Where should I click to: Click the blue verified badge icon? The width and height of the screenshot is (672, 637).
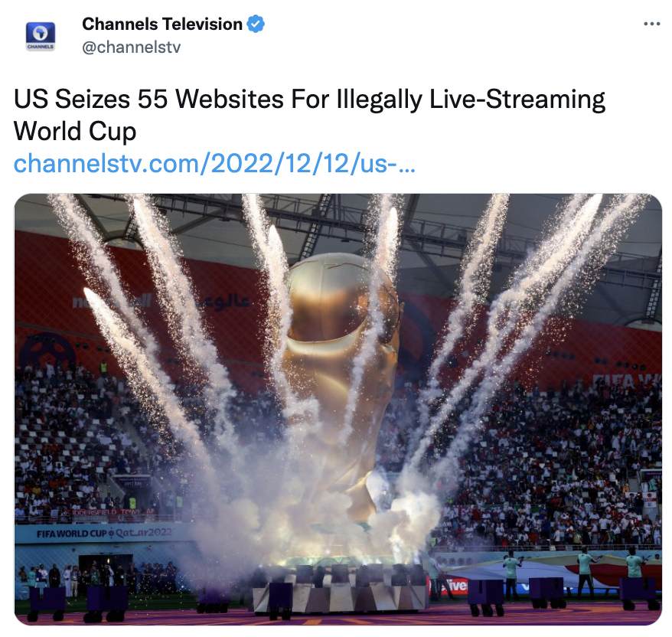256,24
